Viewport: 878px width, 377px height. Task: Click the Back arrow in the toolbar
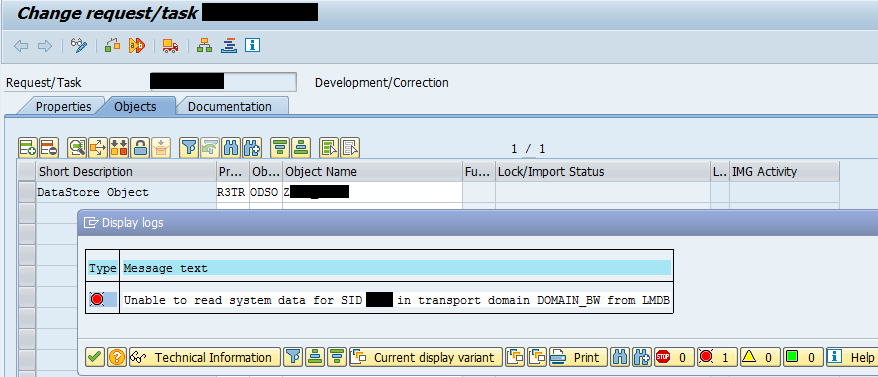tap(21, 46)
